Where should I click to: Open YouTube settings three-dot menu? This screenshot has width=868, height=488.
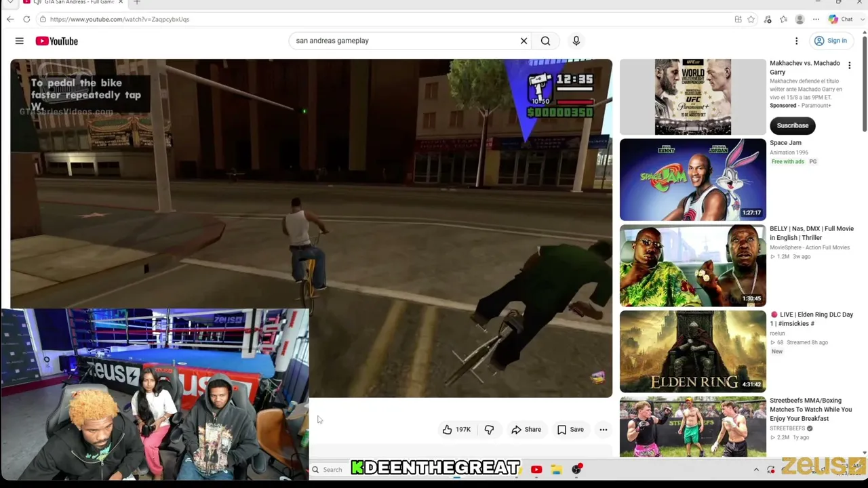pos(796,41)
